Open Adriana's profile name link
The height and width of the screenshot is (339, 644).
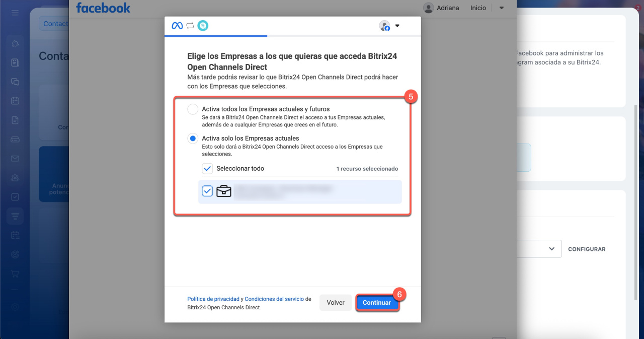click(x=448, y=8)
